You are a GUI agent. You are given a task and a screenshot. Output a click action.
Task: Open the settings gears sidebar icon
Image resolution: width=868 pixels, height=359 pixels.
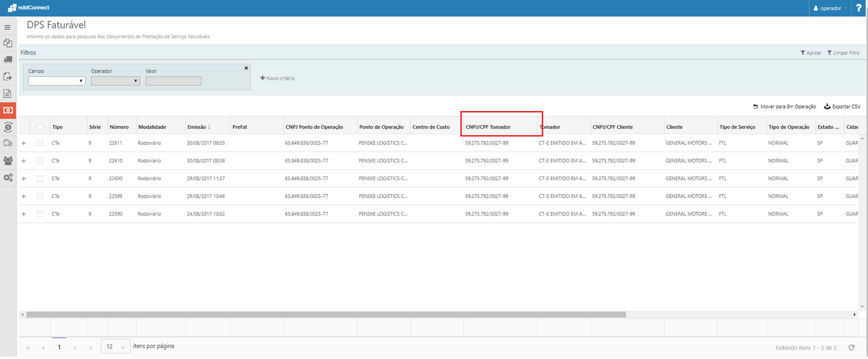(8, 178)
